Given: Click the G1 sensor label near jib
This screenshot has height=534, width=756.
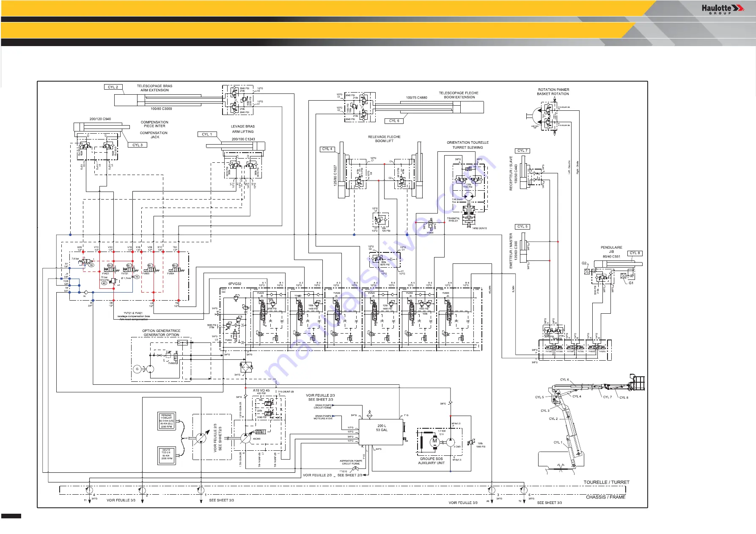Looking at the screenshot, I should pos(631,283).
